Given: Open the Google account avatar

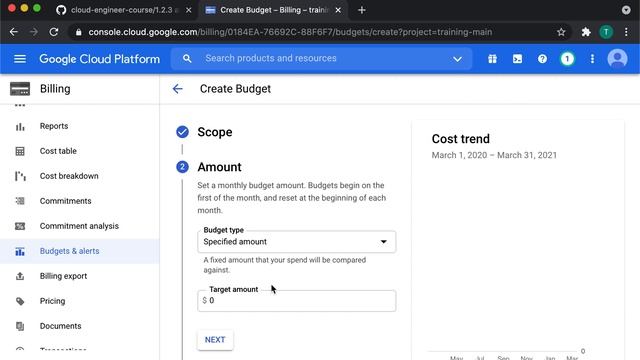Looking at the screenshot, I should coord(617,59).
